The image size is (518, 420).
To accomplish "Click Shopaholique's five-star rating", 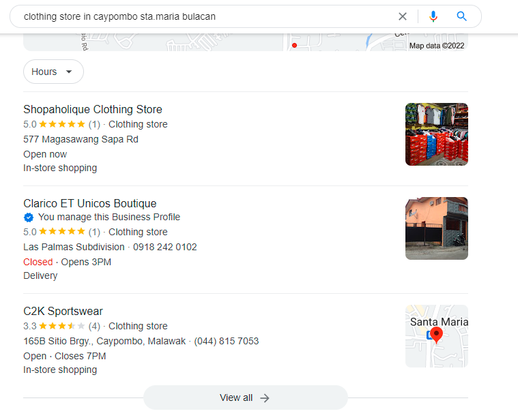I will point(62,124).
